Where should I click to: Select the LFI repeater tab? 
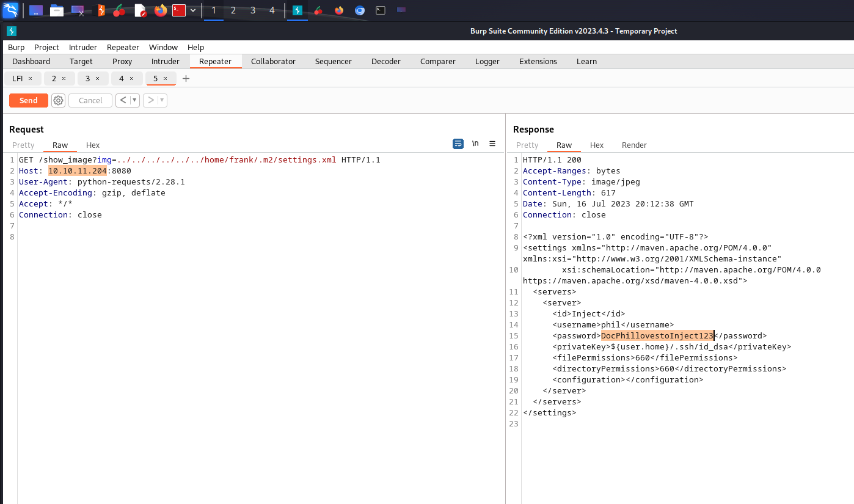click(x=18, y=78)
